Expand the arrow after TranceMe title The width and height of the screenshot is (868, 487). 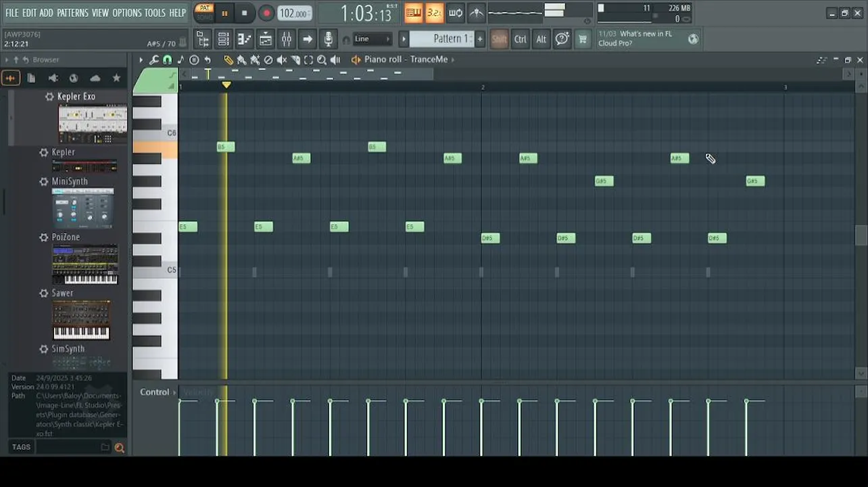(453, 60)
